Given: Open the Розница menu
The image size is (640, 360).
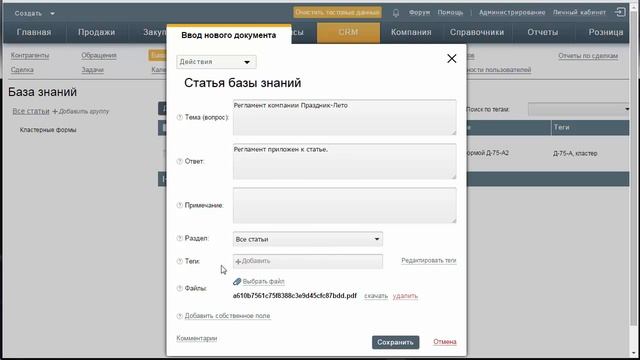Looking at the screenshot, I should [x=606, y=32].
